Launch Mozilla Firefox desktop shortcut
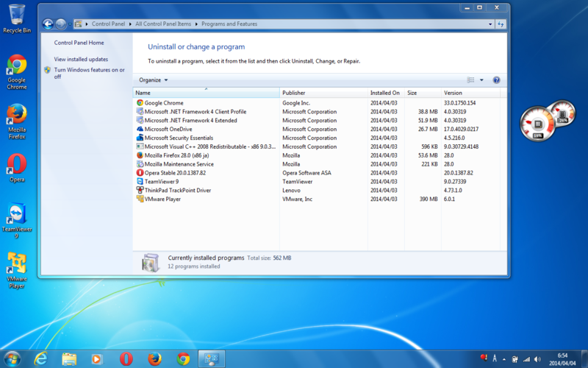Viewport: 588px width, 368px height. (x=17, y=121)
